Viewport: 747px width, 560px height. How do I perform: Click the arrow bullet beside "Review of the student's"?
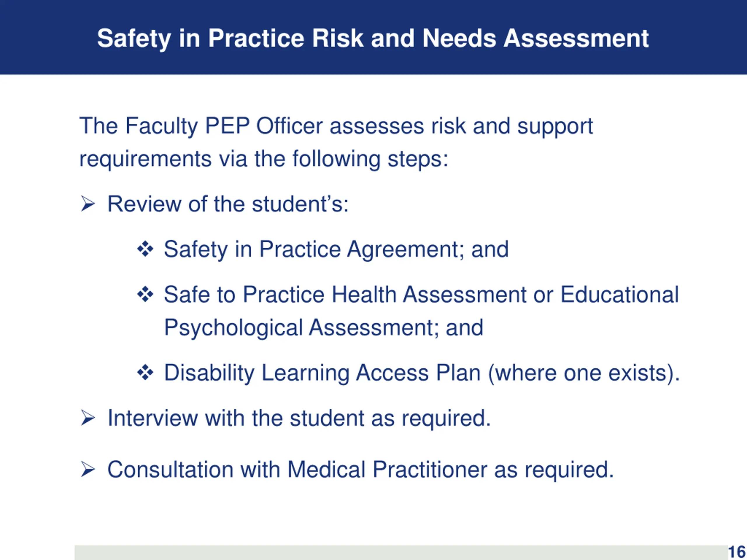pos(88,204)
